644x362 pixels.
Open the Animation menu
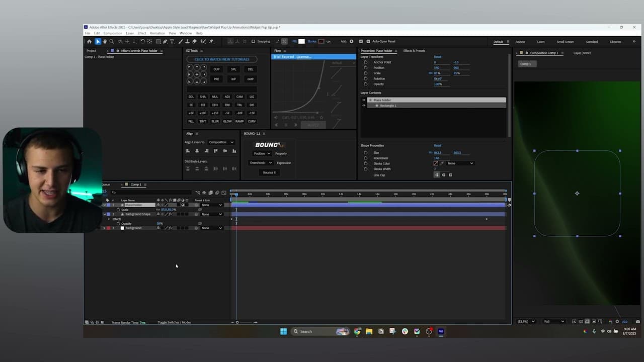tap(157, 33)
